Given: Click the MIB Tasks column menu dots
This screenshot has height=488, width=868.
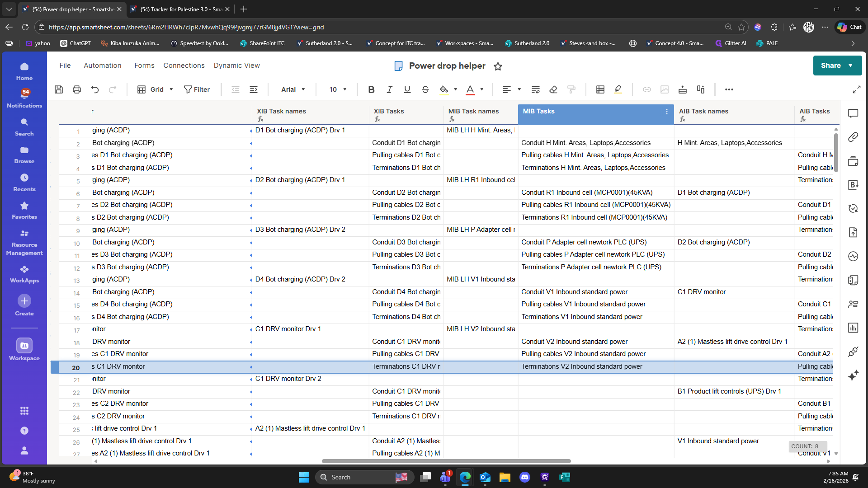Looking at the screenshot, I should 667,112.
